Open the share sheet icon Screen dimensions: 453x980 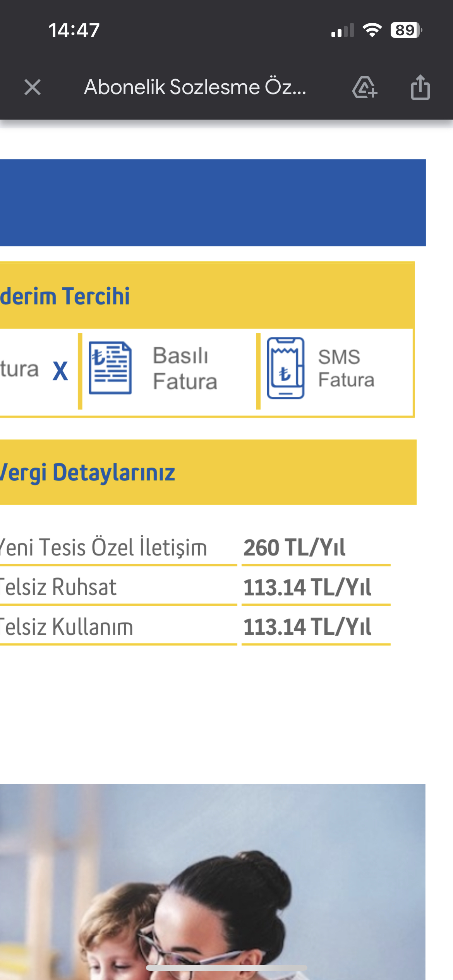420,87
